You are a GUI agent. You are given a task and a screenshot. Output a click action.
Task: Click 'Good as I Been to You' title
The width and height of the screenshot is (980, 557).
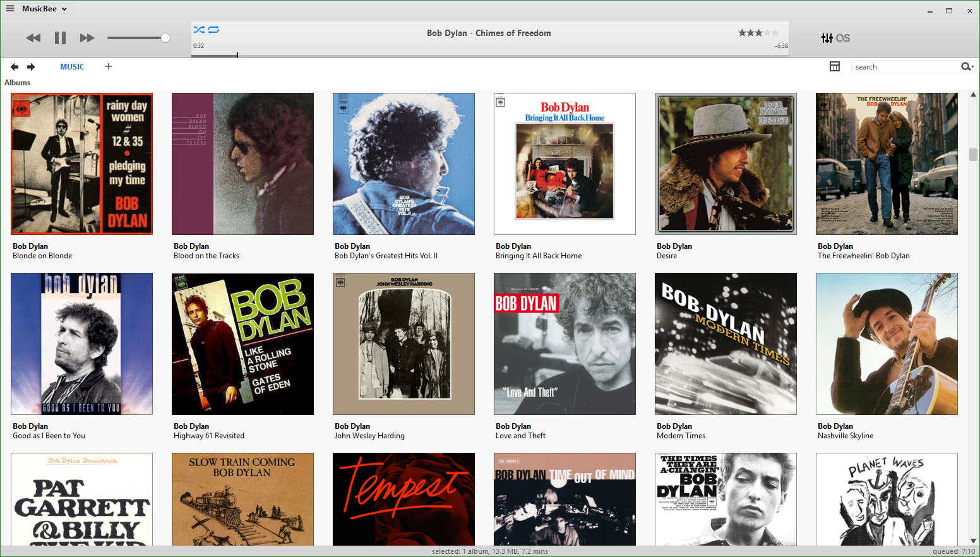point(49,436)
